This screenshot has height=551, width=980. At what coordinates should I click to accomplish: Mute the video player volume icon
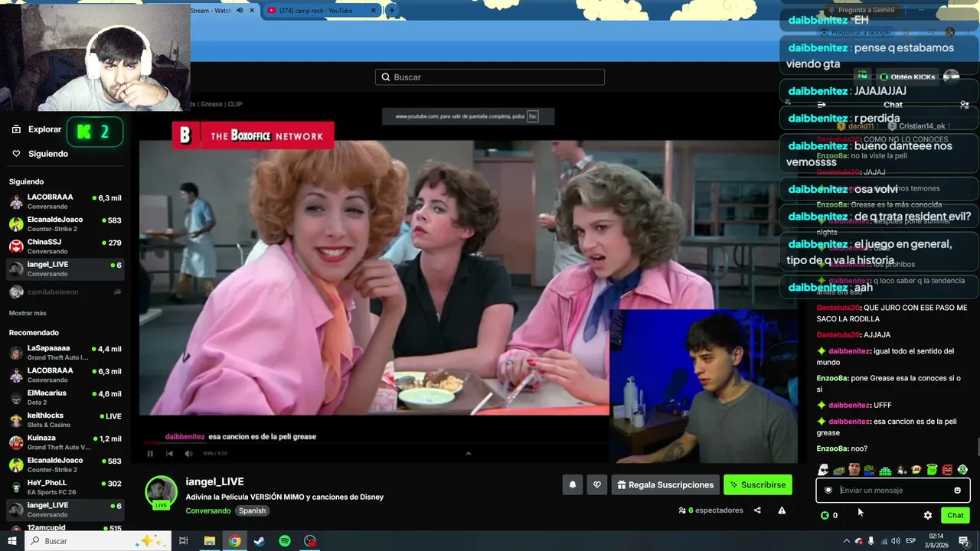(x=188, y=453)
